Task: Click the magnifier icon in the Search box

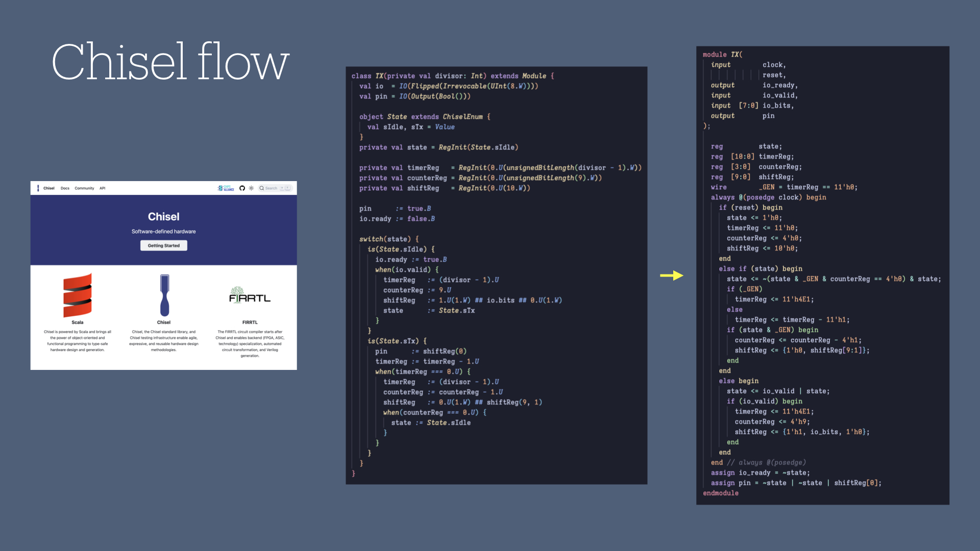Action: (x=262, y=188)
